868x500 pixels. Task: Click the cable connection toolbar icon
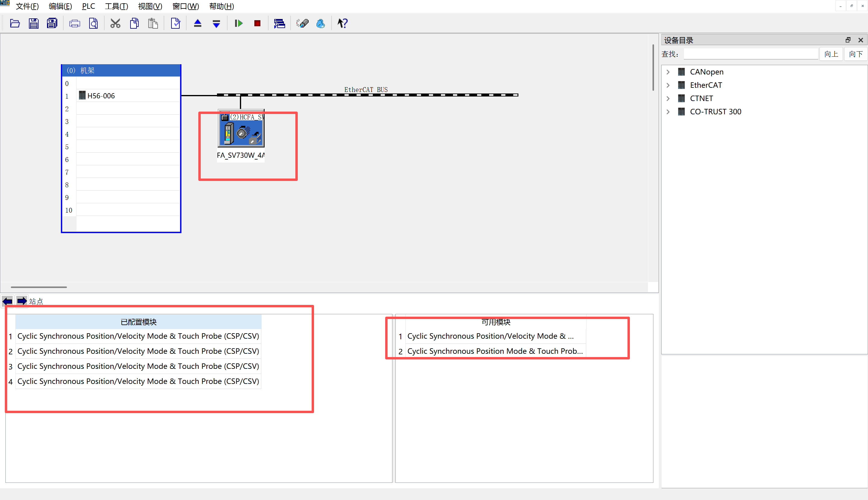click(302, 23)
